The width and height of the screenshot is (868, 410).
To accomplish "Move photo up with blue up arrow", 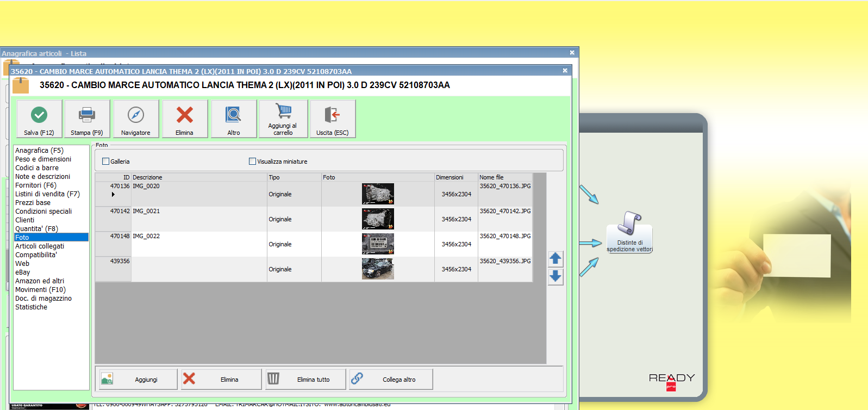I will coord(555,258).
